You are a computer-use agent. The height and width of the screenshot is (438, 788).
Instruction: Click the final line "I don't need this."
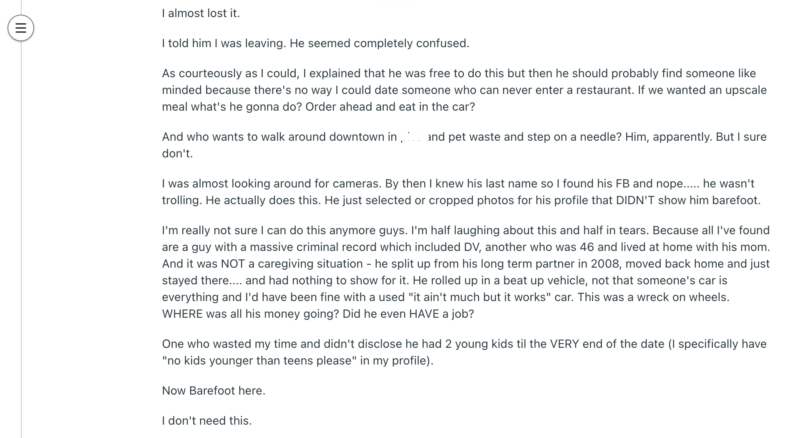207,420
